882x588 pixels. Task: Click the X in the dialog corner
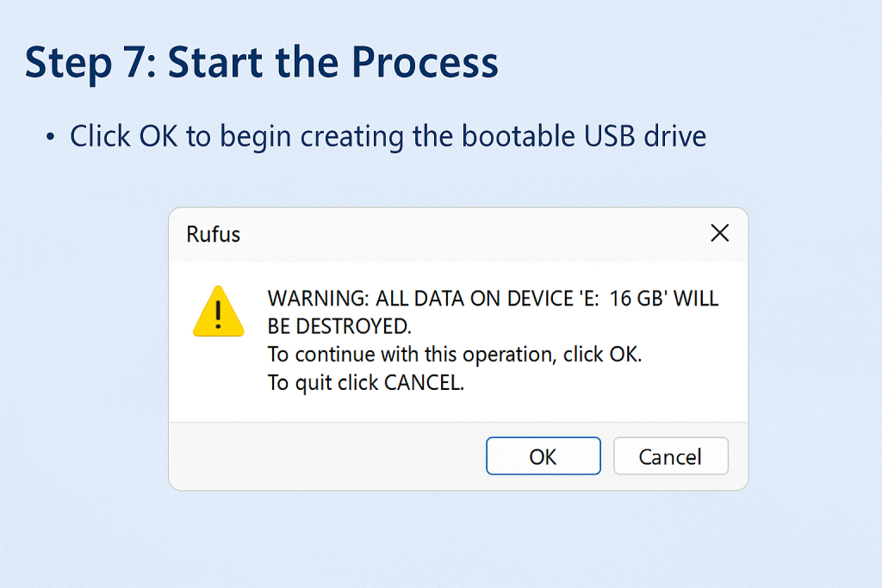[x=719, y=232]
